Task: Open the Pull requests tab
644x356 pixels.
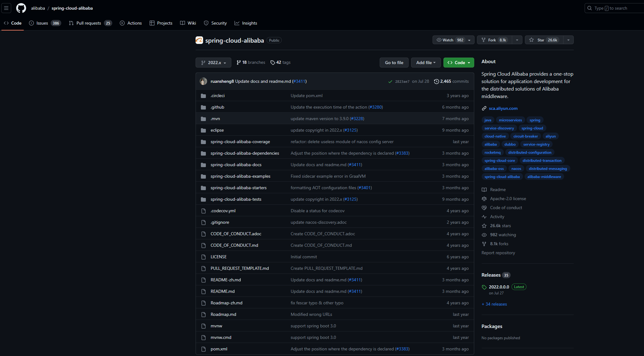Action: [90, 23]
